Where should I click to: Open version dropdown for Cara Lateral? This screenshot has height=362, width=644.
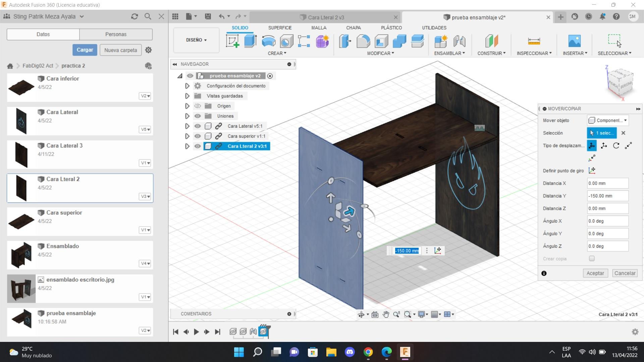point(145,129)
